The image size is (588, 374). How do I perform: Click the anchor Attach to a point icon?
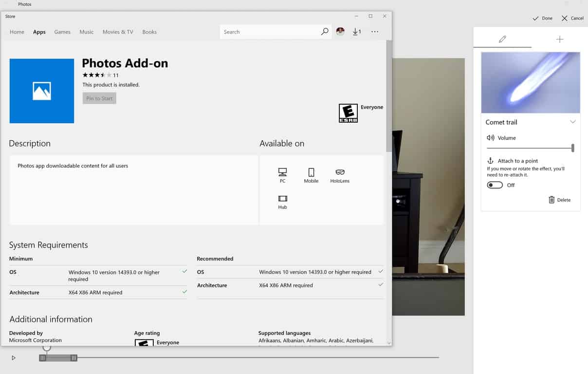pos(491,161)
